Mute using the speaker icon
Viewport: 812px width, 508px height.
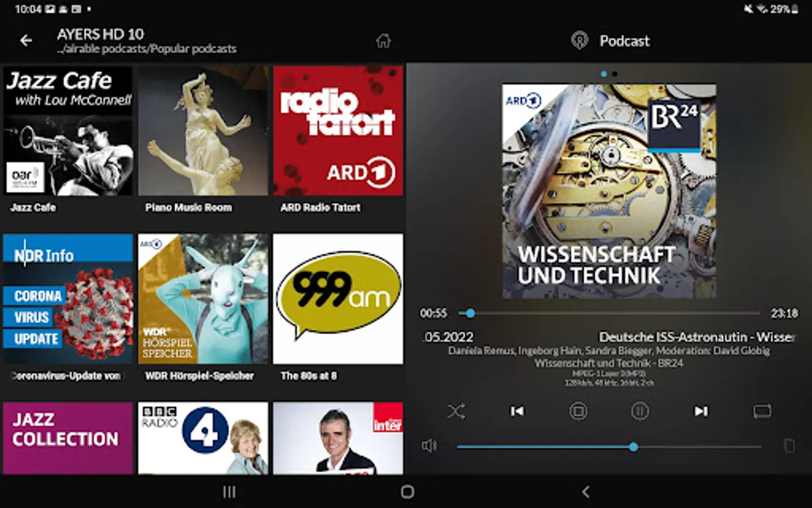[x=430, y=446]
